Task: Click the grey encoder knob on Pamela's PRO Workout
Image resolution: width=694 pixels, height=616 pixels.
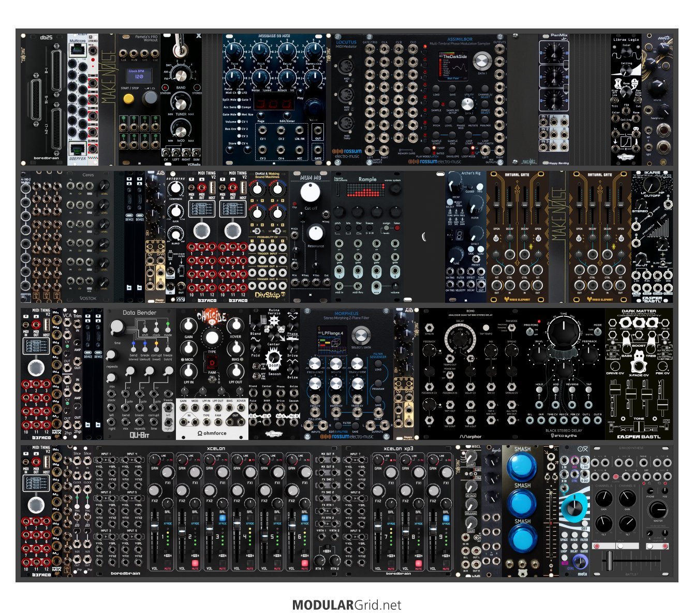Action: coord(150,97)
